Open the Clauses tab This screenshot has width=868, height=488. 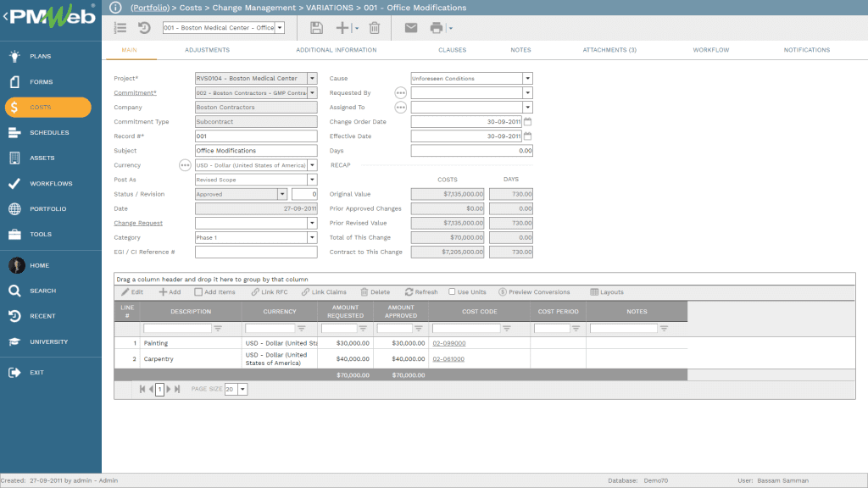pos(453,50)
